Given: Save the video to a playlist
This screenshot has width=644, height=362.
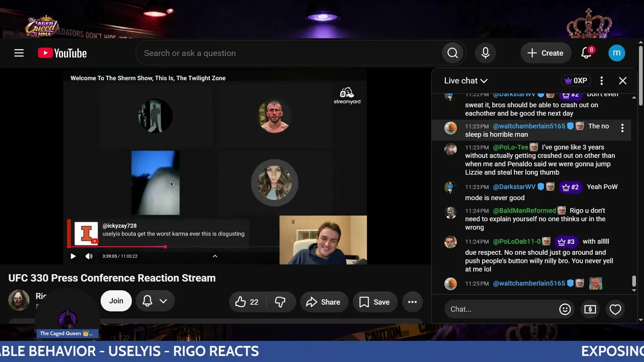Looking at the screenshot, I should tap(375, 302).
